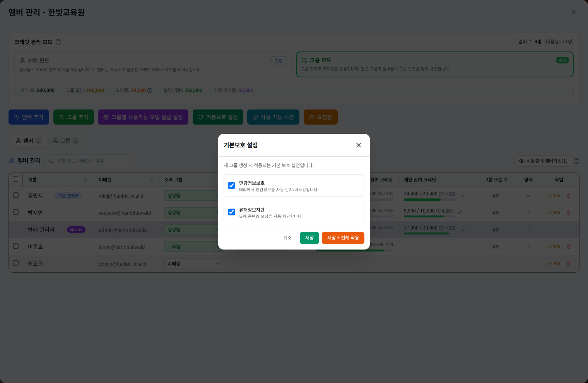Click the 멤버 추가 button
The width and height of the screenshot is (588, 383).
tap(29, 117)
